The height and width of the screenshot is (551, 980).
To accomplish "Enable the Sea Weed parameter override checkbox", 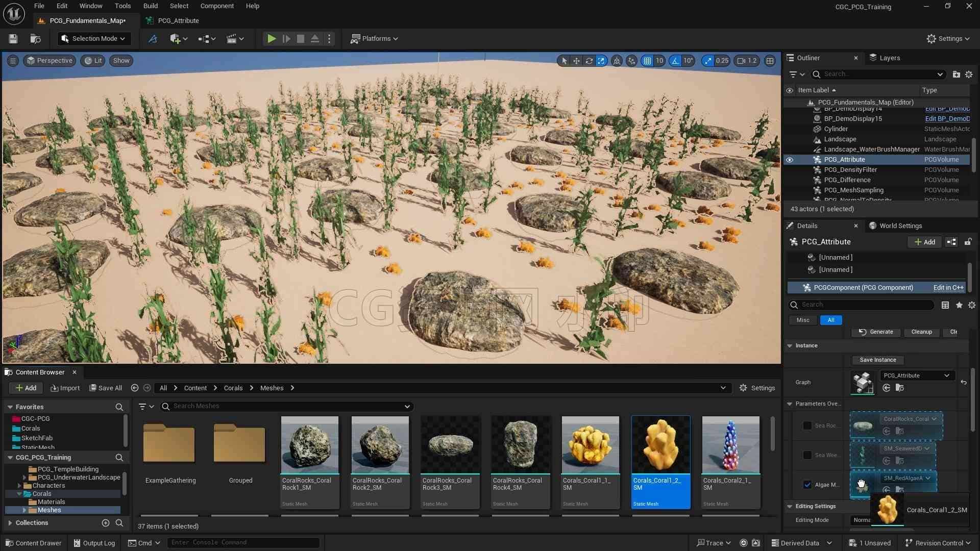I will coord(807,455).
